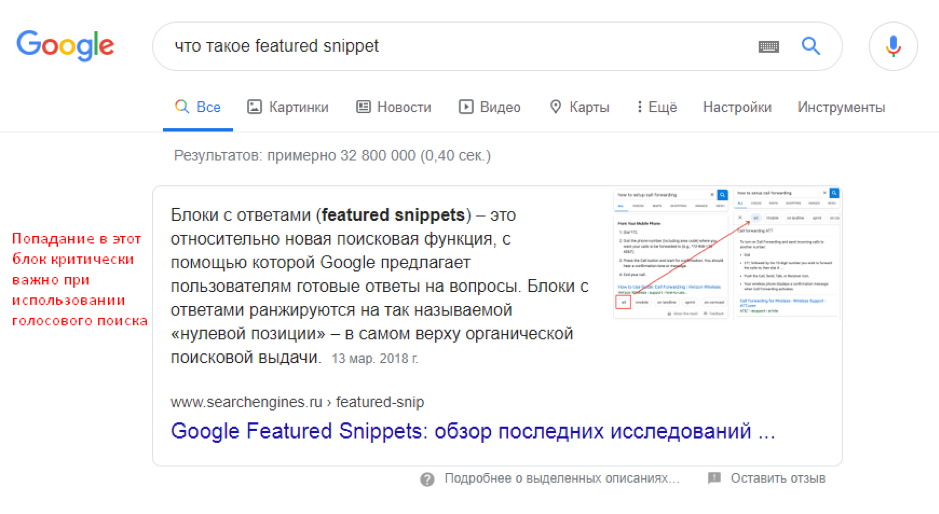Switch to the Новости tab
The image size is (939, 514).
coord(394,107)
